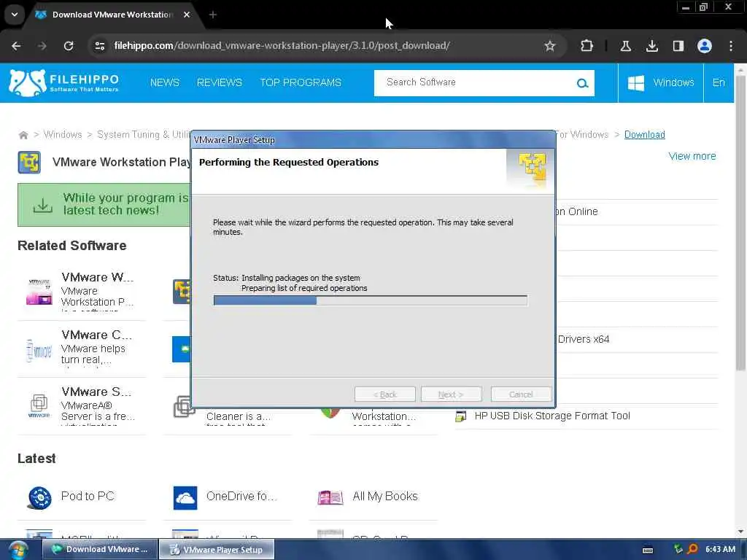Click Cancel in VMware Player Setup
This screenshot has width=747, height=560.
click(x=521, y=394)
